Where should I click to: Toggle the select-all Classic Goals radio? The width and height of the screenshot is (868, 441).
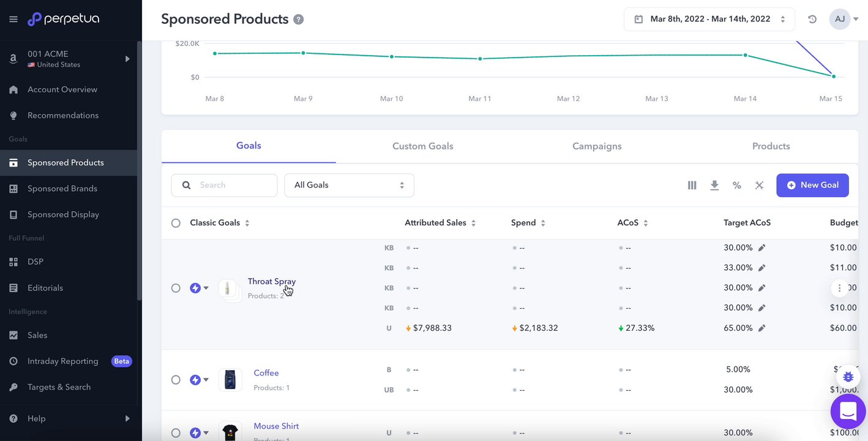(x=176, y=223)
